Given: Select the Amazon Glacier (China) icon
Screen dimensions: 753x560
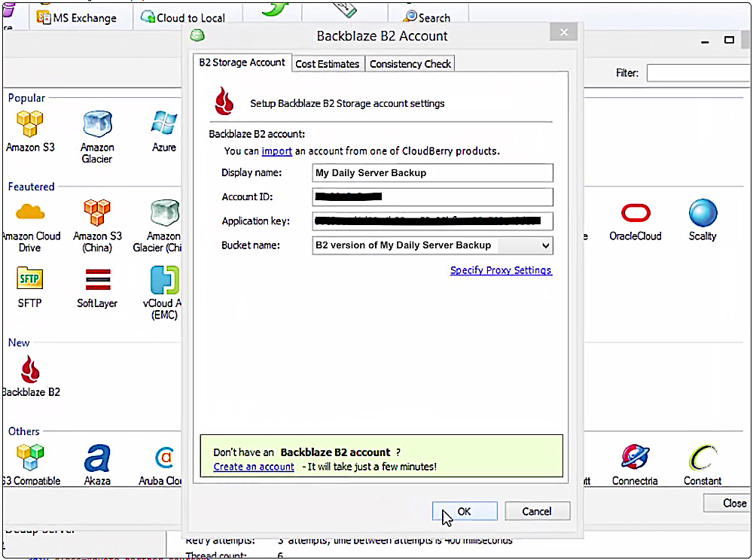Looking at the screenshot, I should [x=165, y=212].
